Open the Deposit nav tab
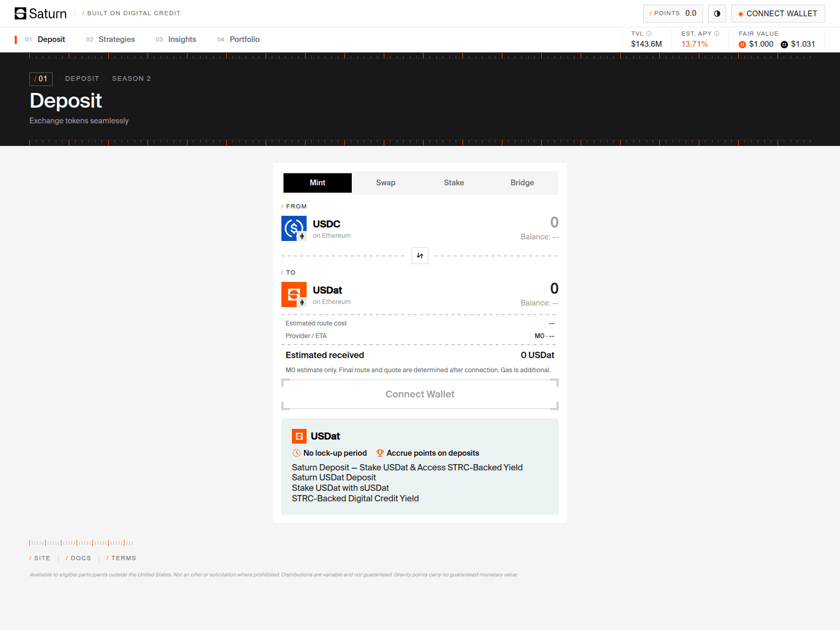 point(45,39)
